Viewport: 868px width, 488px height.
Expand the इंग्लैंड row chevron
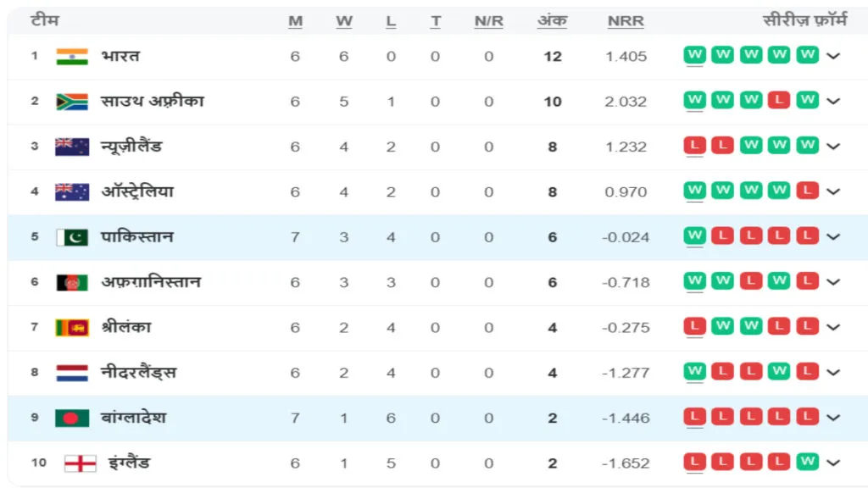tap(833, 463)
